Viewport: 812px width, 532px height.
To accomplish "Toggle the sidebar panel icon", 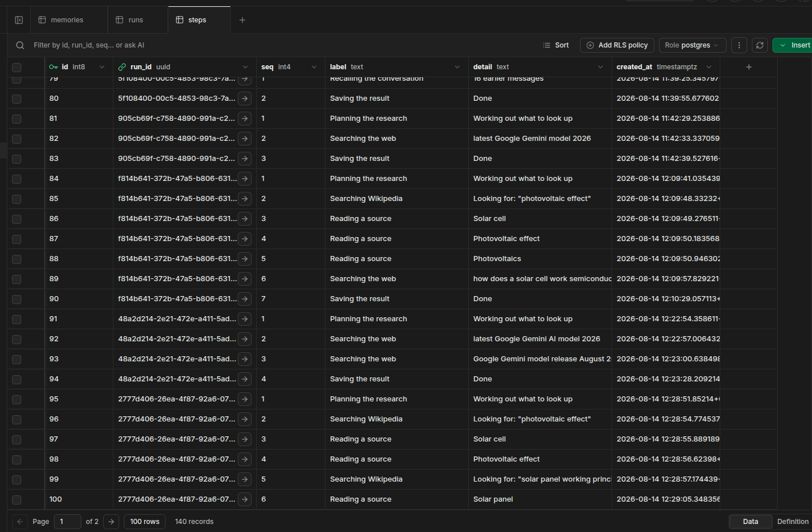I will coord(19,20).
